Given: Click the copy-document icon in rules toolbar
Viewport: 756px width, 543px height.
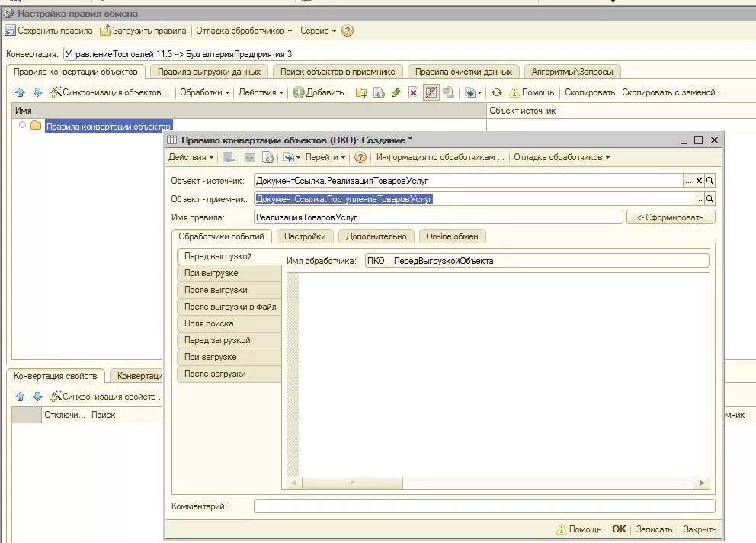Looking at the screenshot, I should point(379,93).
